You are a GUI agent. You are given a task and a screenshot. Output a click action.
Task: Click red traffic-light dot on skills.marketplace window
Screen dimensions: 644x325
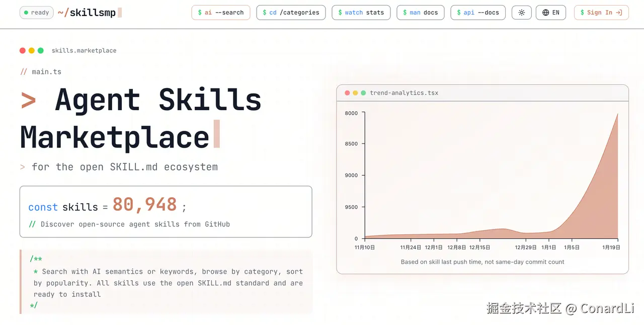pyautogui.click(x=23, y=50)
